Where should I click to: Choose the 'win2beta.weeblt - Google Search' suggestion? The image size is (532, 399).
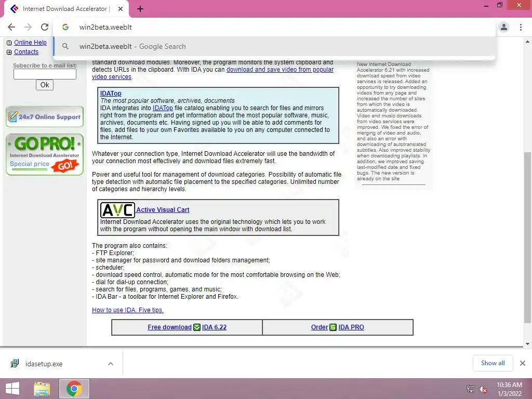point(274,46)
